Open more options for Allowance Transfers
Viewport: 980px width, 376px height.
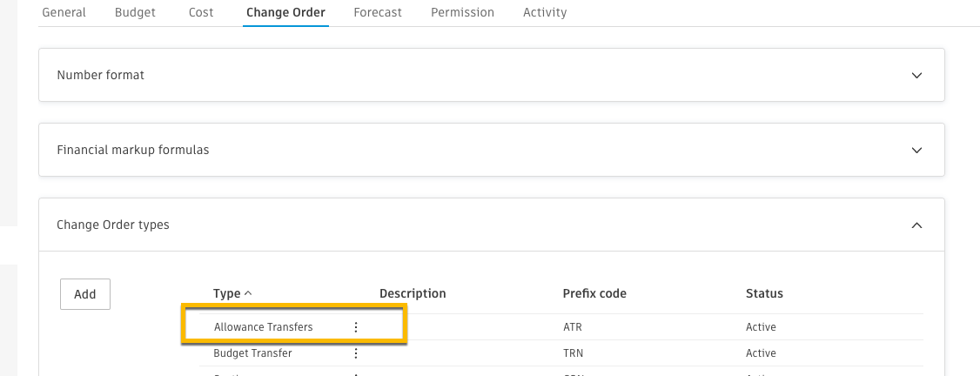point(355,327)
